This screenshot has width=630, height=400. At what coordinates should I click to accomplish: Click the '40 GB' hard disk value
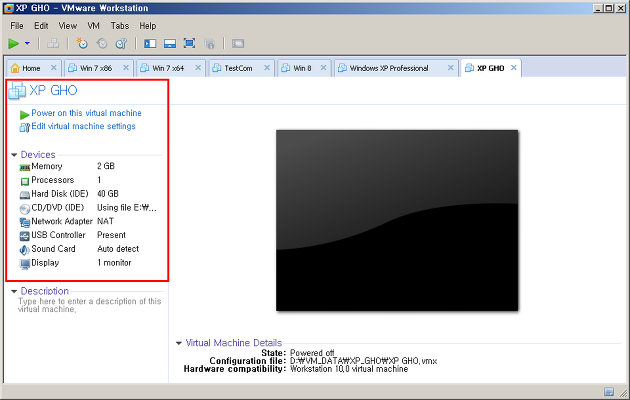point(108,194)
